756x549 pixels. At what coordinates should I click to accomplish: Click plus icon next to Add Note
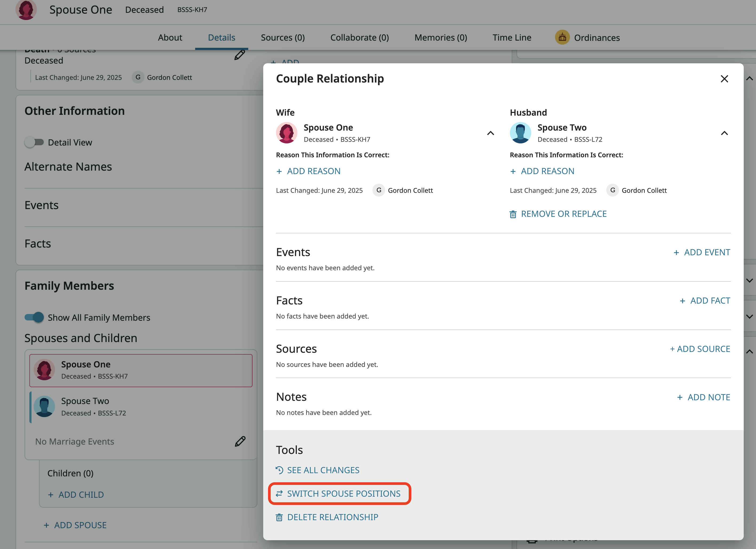click(x=680, y=397)
